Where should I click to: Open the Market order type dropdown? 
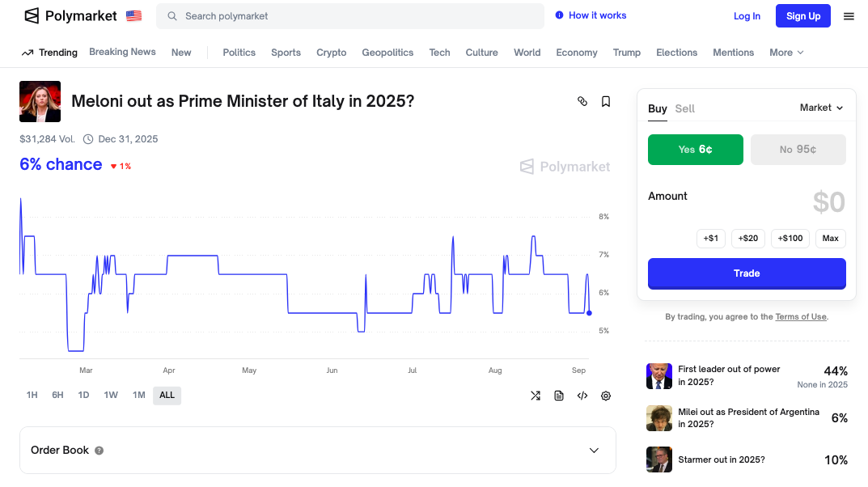click(x=821, y=108)
